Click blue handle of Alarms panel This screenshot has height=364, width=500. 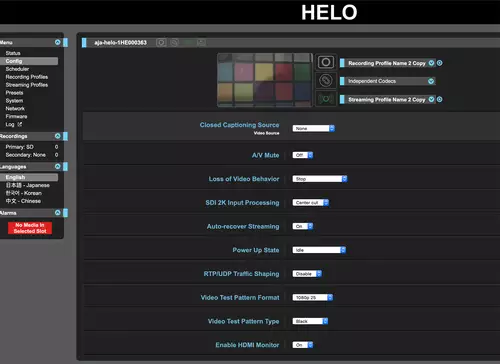(x=65, y=213)
